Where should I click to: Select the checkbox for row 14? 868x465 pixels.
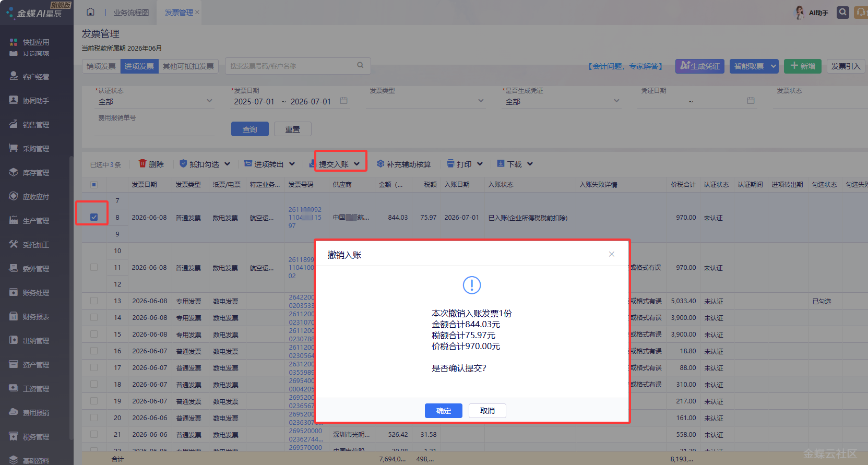(94, 317)
